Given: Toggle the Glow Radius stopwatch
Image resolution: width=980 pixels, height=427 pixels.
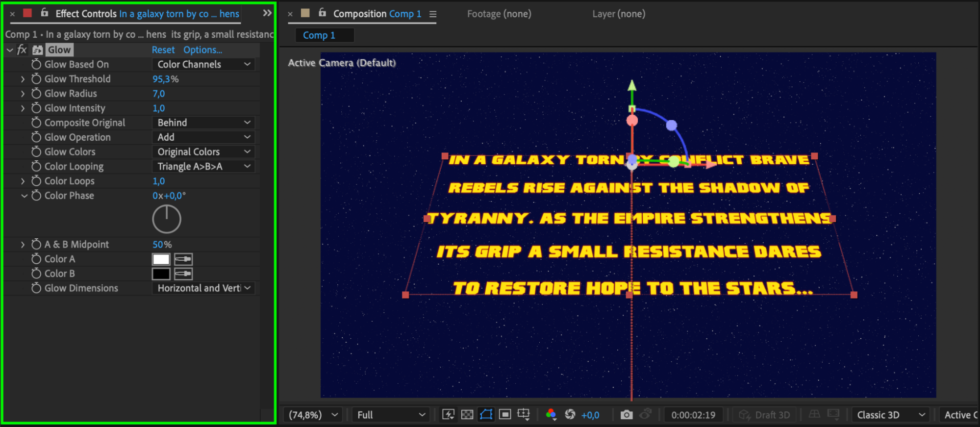Looking at the screenshot, I should (x=36, y=93).
